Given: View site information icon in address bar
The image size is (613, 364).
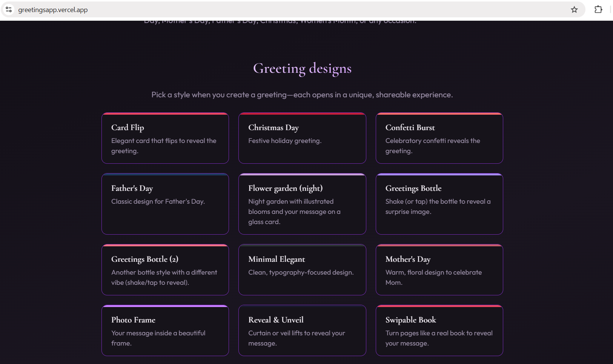Looking at the screenshot, I should tap(9, 10).
